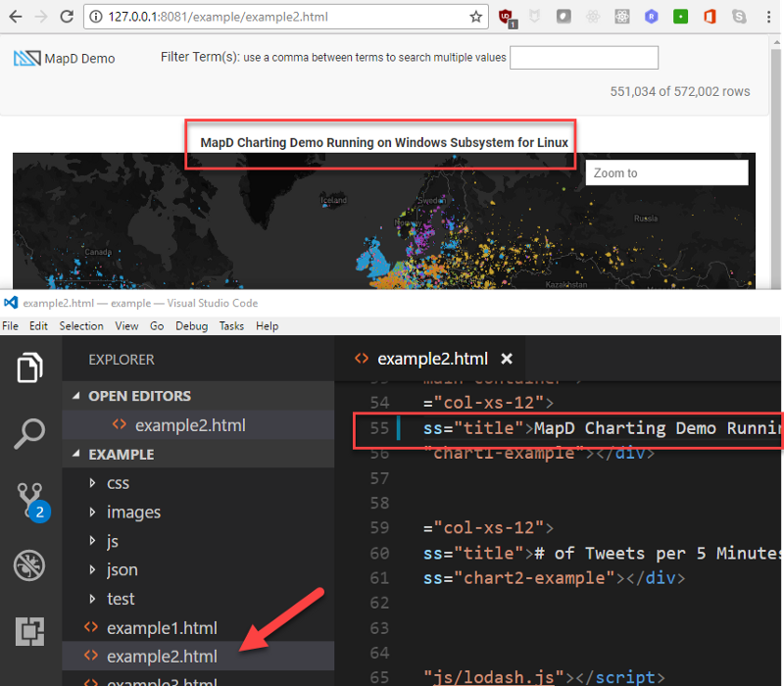Click the blue hexagon R extension icon
784x686 pixels.
click(651, 17)
